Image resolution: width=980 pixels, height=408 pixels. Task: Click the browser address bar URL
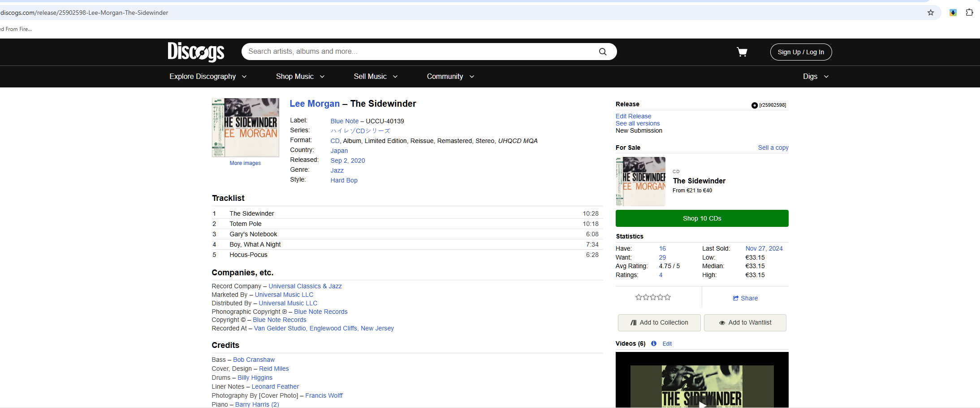[85, 13]
